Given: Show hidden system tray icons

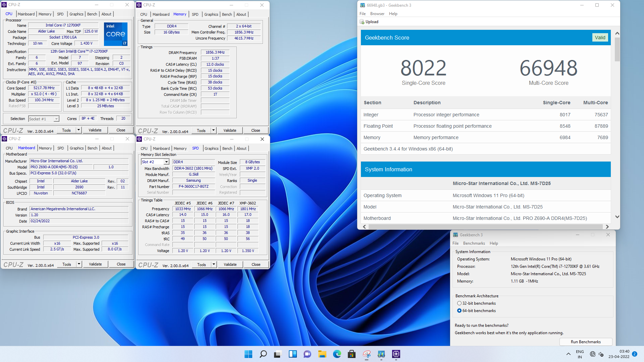Looking at the screenshot, I should 568,354.
